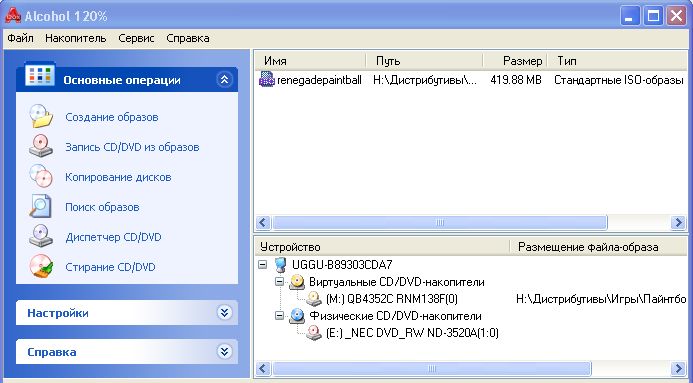This screenshot has width=693, height=383.
Task: Open the Сервис menu
Action: click(x=136, y=38)
